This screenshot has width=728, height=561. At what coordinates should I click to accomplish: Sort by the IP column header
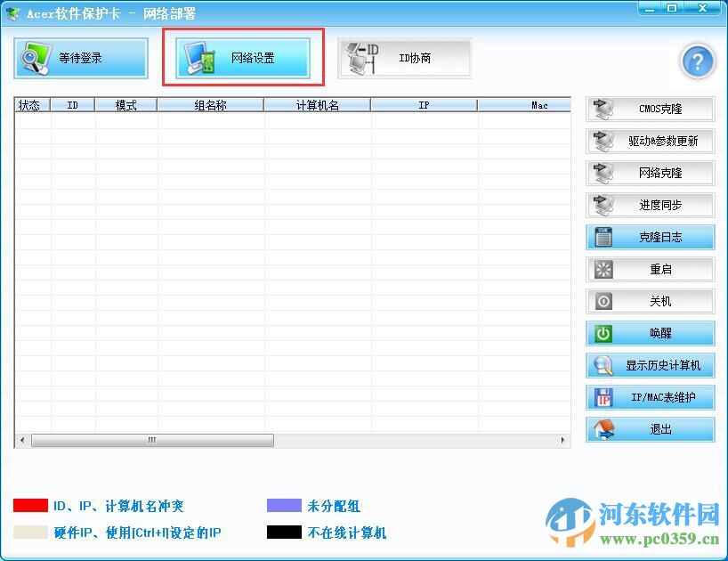(423, 104)
